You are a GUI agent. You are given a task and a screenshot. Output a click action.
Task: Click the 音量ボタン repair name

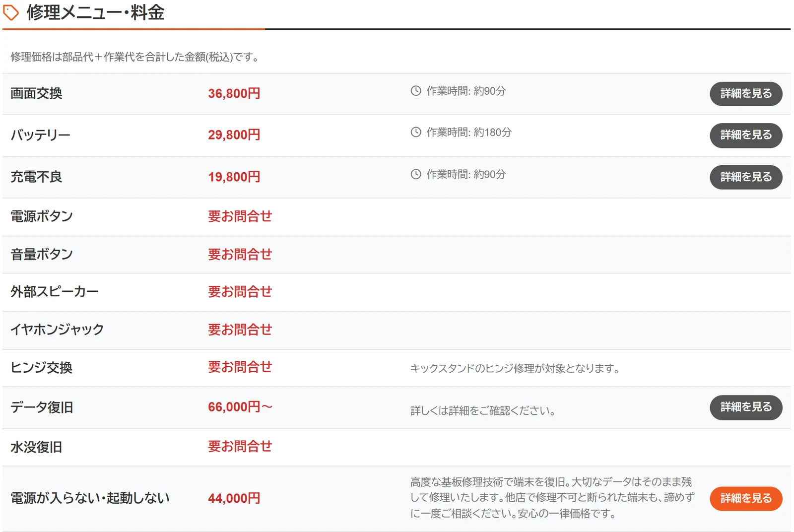pyautogui.click(x=42, y=255)
